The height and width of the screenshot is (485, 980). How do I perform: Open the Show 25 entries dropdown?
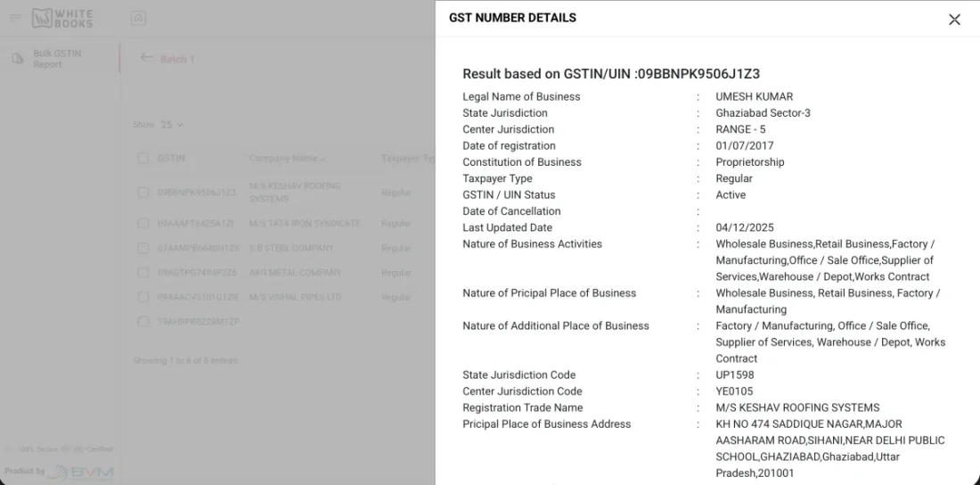point(172,125)
